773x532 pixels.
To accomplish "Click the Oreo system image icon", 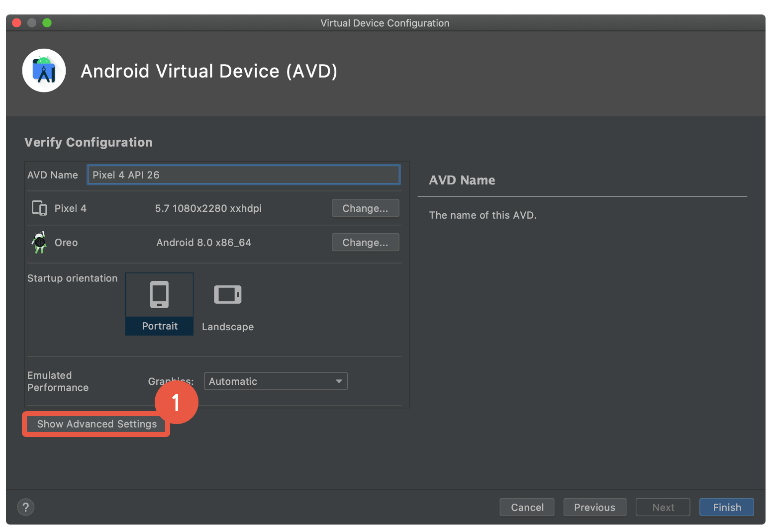I will tap(39, 242).
